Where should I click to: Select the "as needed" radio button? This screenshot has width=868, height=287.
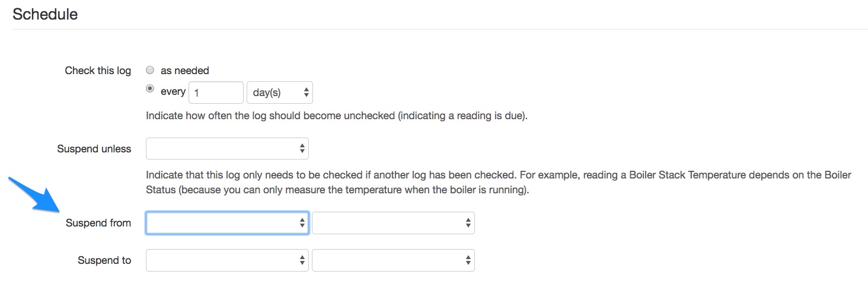click(x=150, y=70)
